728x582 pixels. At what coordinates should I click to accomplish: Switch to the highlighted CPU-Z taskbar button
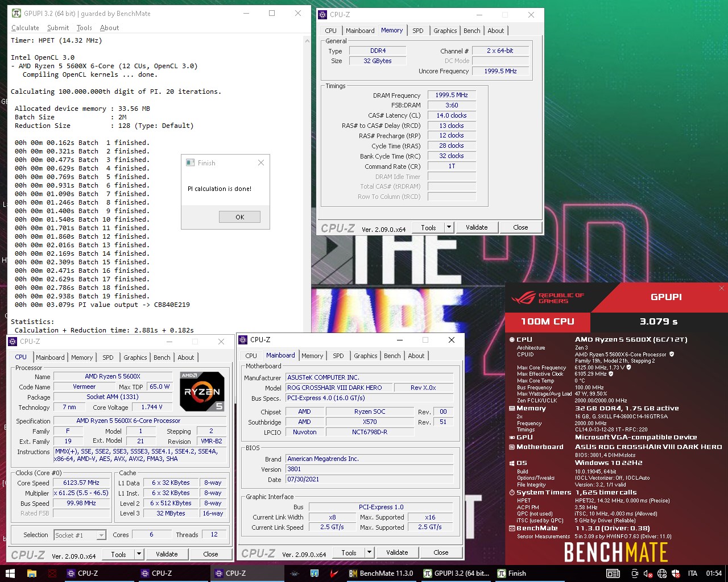pyautogui.click(x=247, y=573)
